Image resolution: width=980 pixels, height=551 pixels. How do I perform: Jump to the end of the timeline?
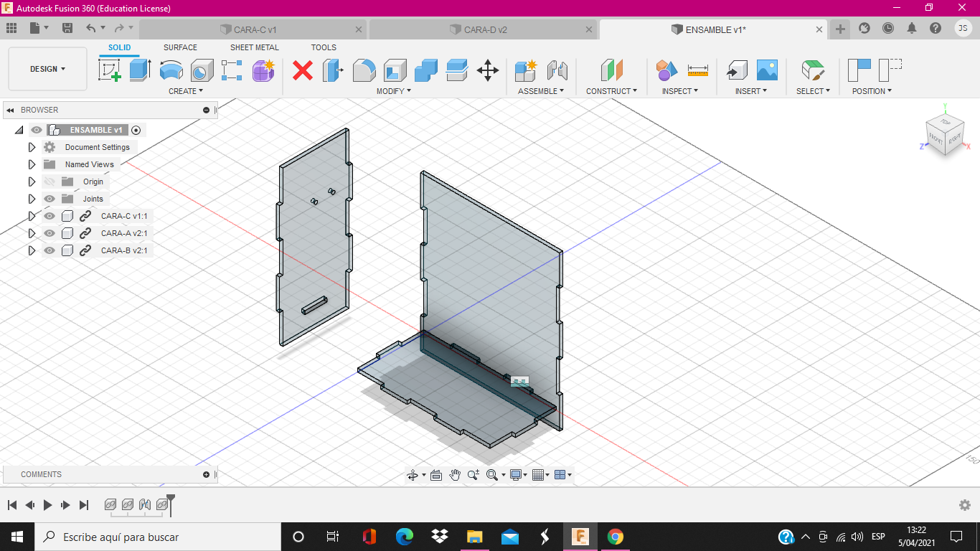click(84, 505)
